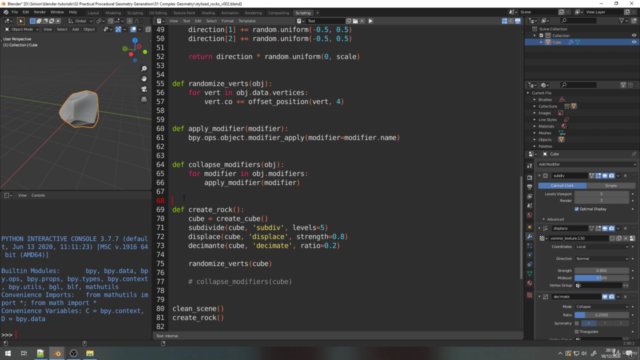Toggle decimate modifier render camera display

pos(611,297)
